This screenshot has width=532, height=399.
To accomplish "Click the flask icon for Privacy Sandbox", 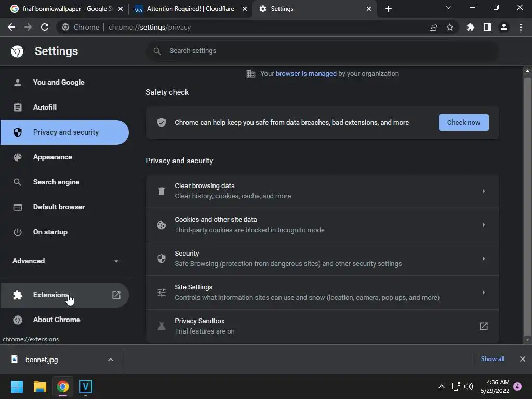I will coord(162,326).
